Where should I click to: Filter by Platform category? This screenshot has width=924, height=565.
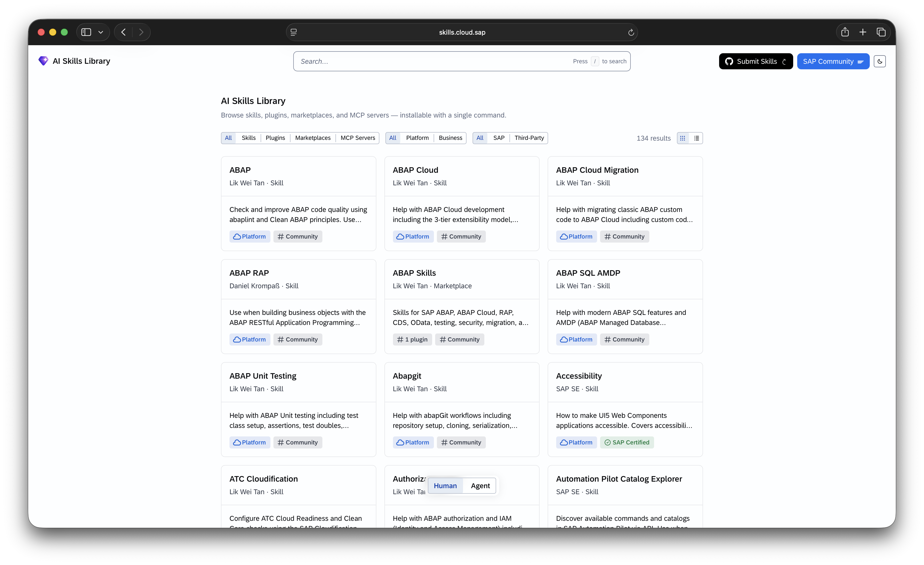tap(417, 138)
